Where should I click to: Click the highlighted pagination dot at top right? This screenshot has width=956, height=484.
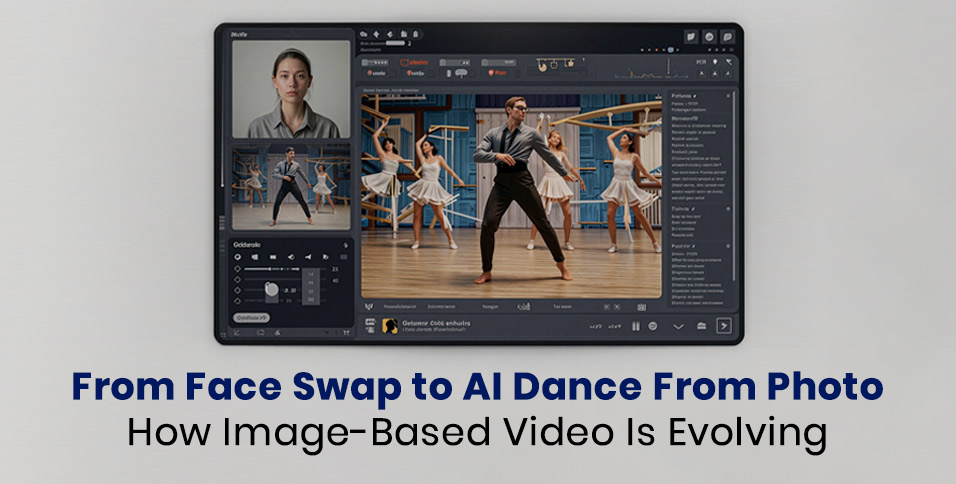(x=670, y=49)
